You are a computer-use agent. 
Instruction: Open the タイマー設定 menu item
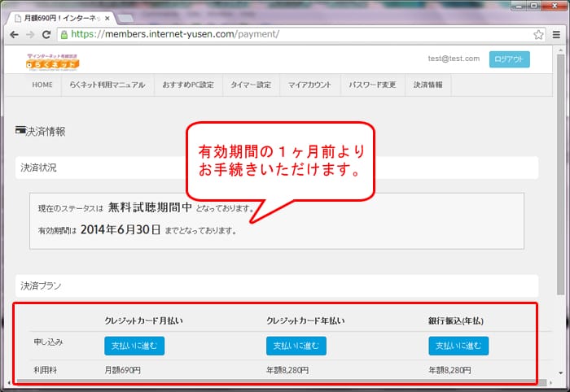[x=251, y=85]
